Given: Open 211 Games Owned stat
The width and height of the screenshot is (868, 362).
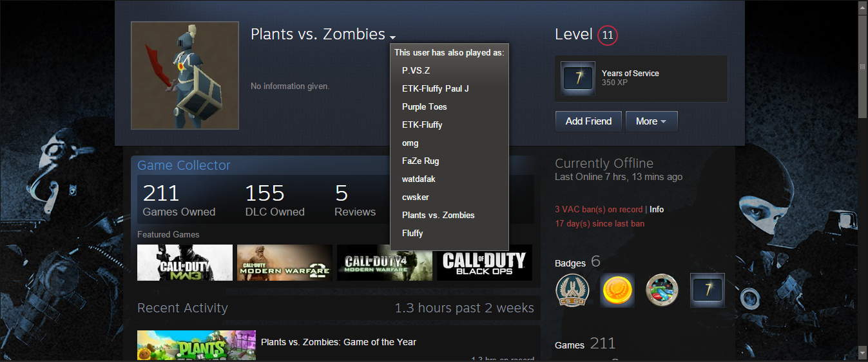Looking at the screenshot, I should pos(179,201).
